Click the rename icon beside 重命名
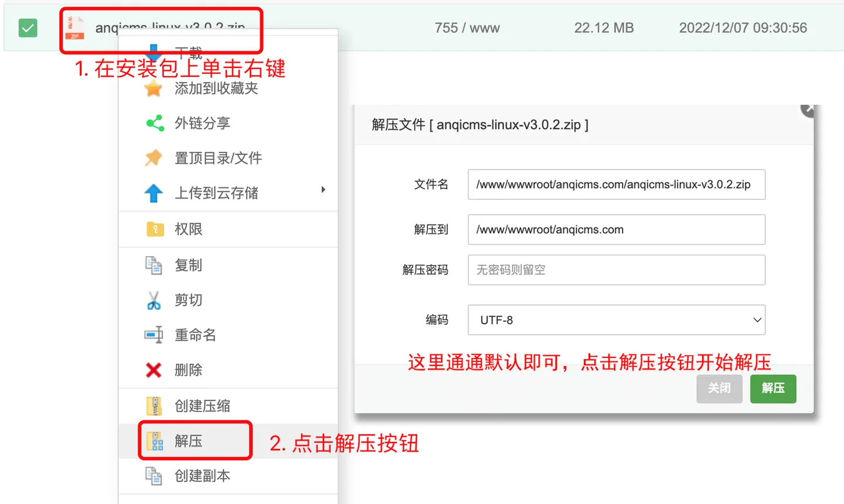Screen dimensions: 844x504 (x=154, y=335)
